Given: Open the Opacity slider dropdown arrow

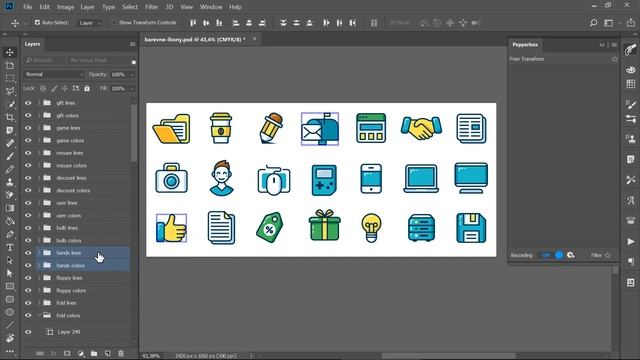Looking at the screenshot, I should pos(131,75).
